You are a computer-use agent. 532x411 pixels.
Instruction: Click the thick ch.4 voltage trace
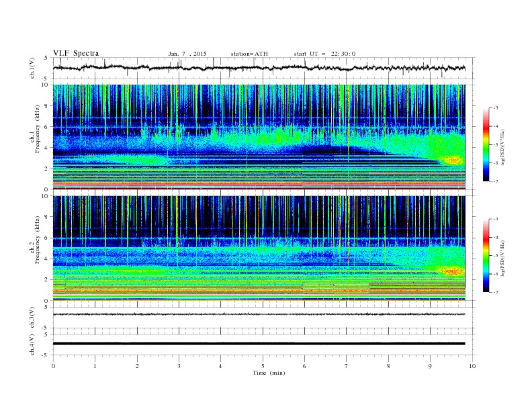259,344
